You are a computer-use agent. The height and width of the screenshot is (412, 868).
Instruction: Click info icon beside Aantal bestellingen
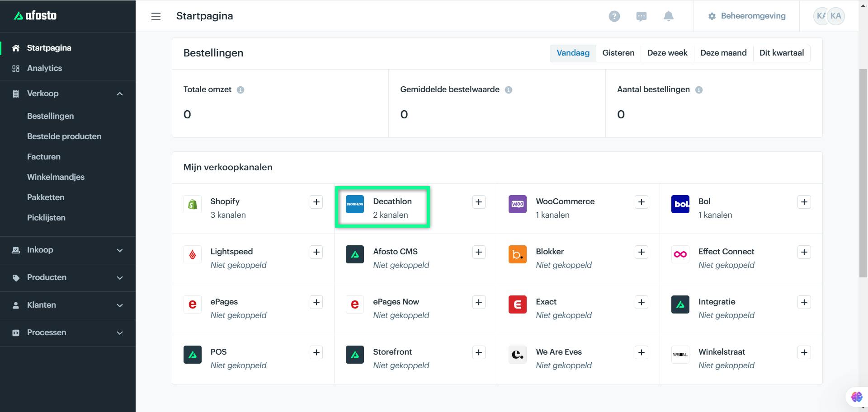[x=699, y=90]
